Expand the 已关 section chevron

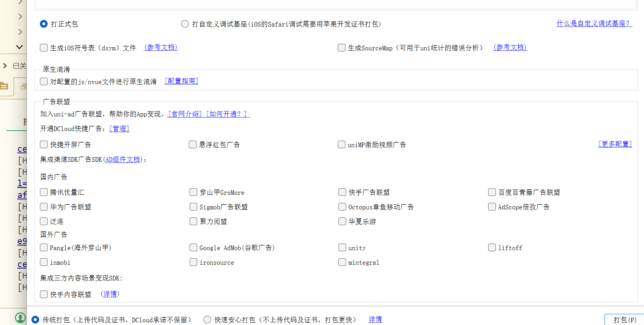point(5,66)
